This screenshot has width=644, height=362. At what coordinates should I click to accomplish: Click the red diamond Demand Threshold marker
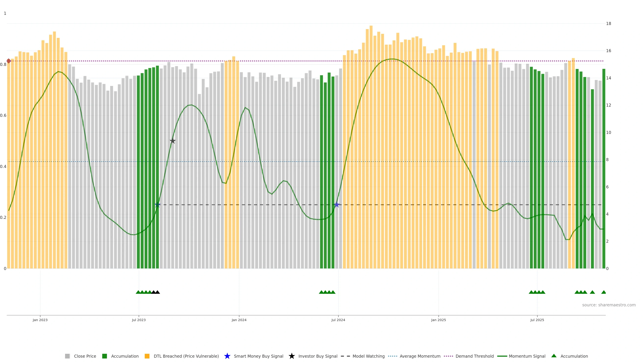pos(9,61)
